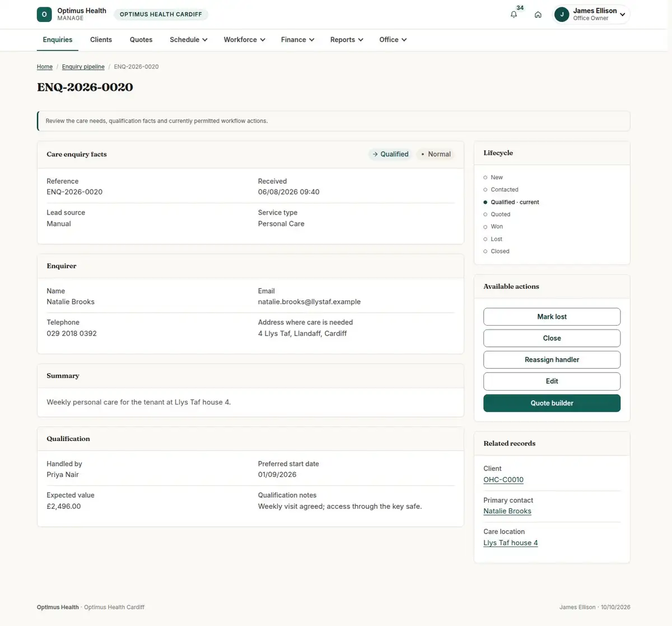The image size is (672, 626).
Task: Click the Mark lost button
Action: (x=552, y=317)
